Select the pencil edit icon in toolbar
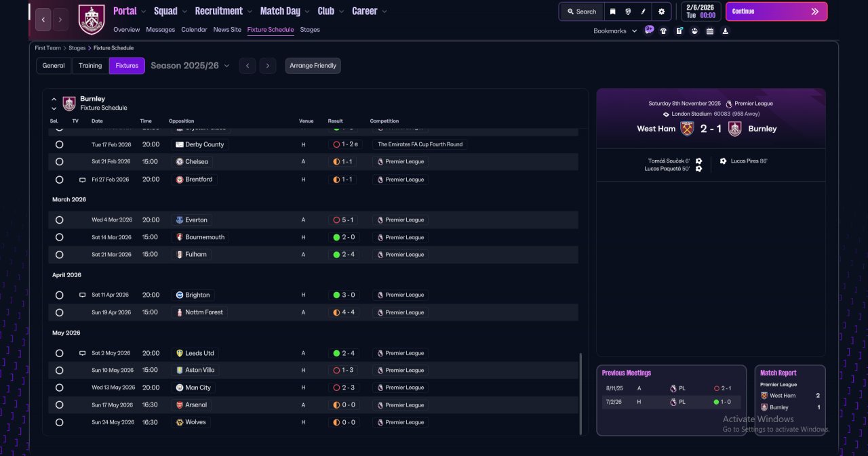Viewport: 868px width, 456px height. [x=644, y=12]
